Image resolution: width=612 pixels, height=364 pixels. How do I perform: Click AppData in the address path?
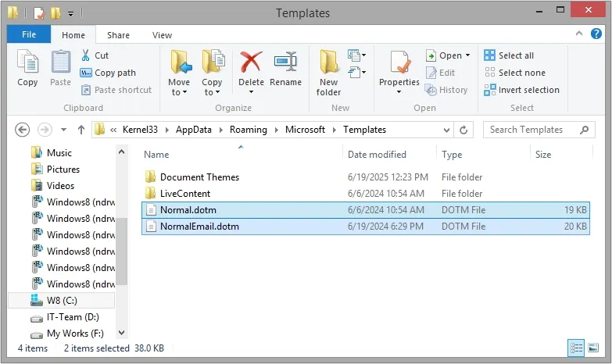[x=194, y=130]
